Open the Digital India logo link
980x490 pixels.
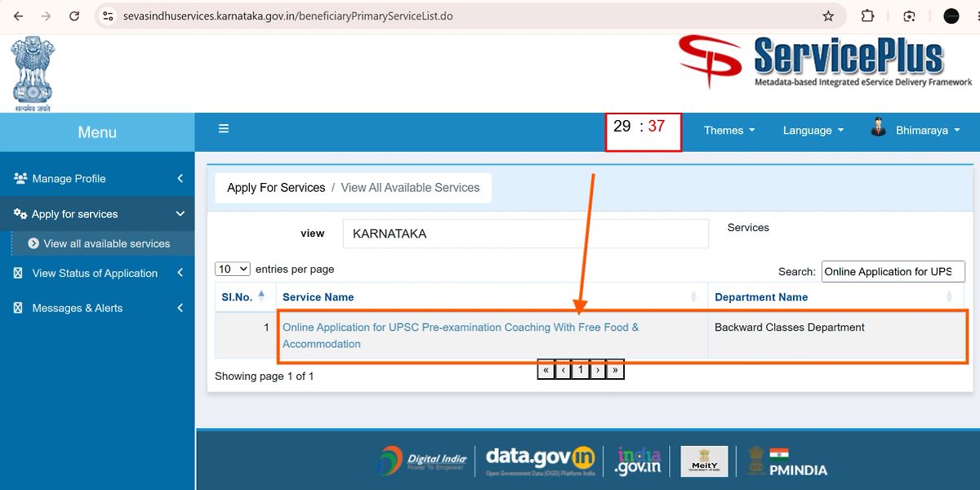[x=423, y=461]
